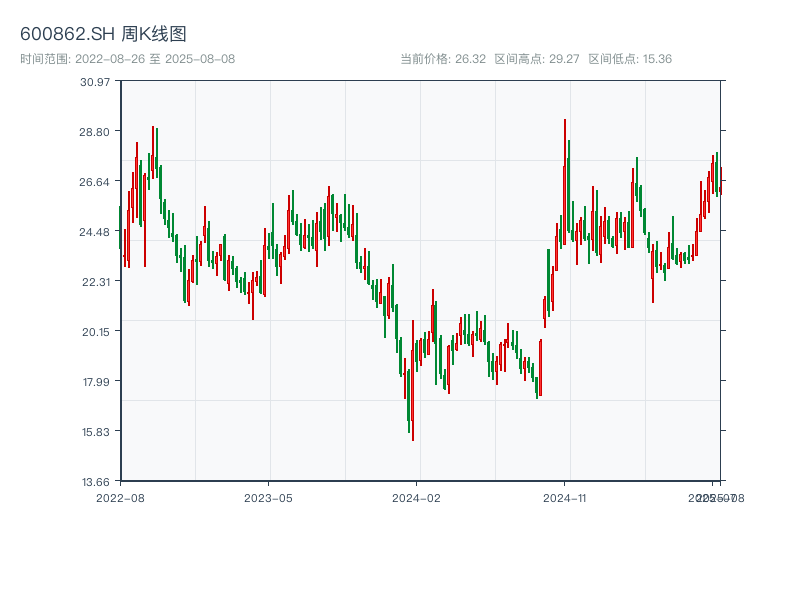Viewport: 800px width, 600px height.
Task: Click y-axis label 17.99
Action: [96, 382]
